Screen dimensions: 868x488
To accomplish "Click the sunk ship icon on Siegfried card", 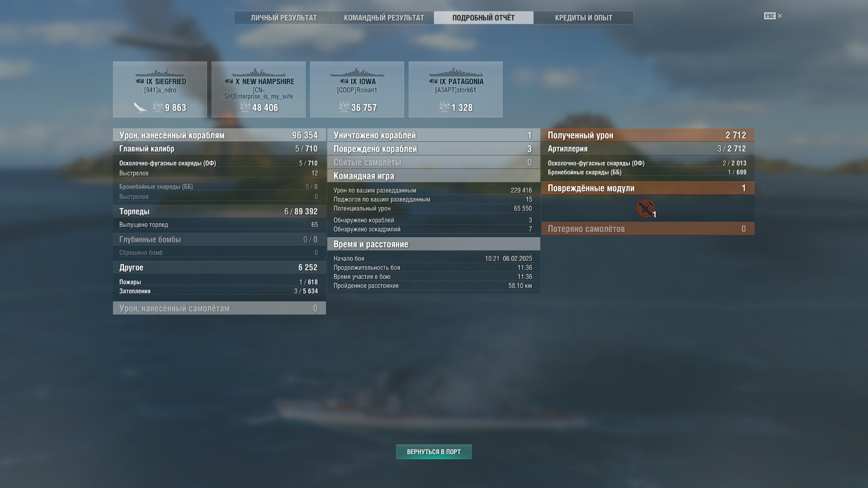I will point(140,107).
